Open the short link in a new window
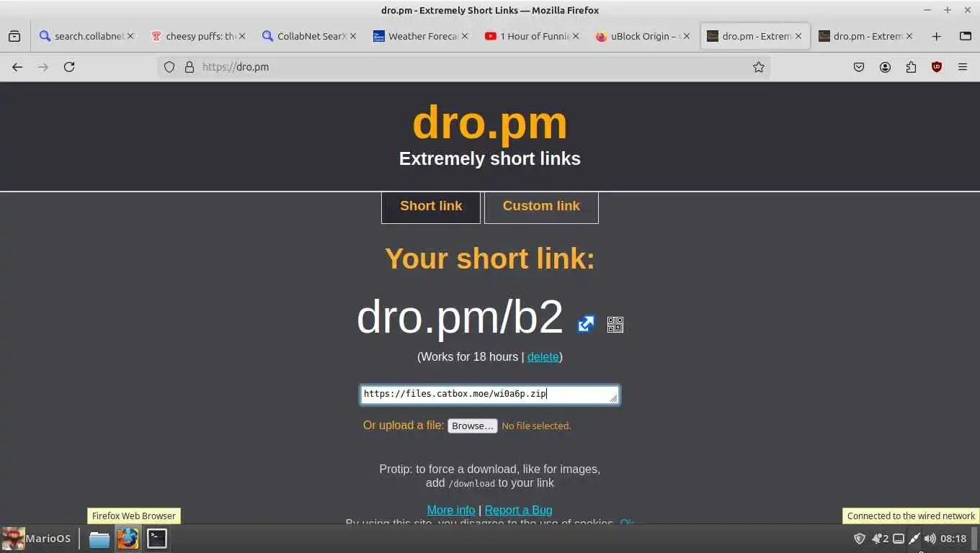Image resolution: width=980 pixels, height=553 pixels. click(x=586, y=324)
